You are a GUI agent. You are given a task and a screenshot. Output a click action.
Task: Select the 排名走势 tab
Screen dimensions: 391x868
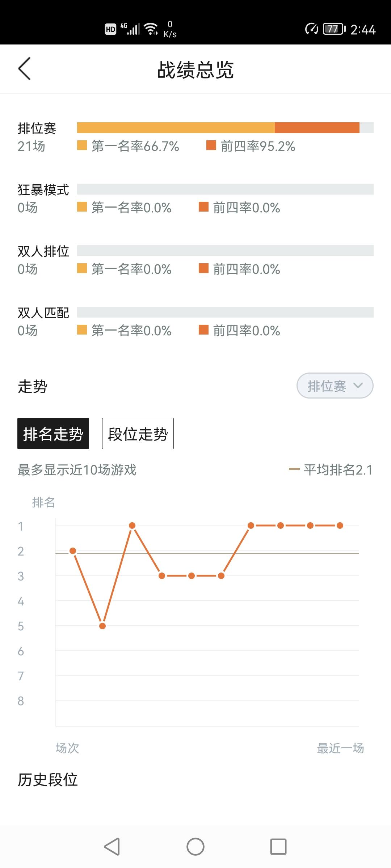[53, 433]
